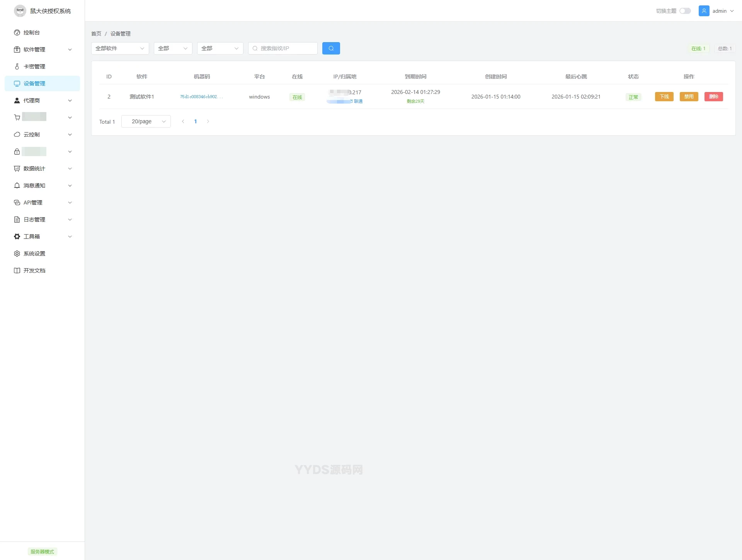Toggle the 切换主题 theme switch

click(685, 11)
